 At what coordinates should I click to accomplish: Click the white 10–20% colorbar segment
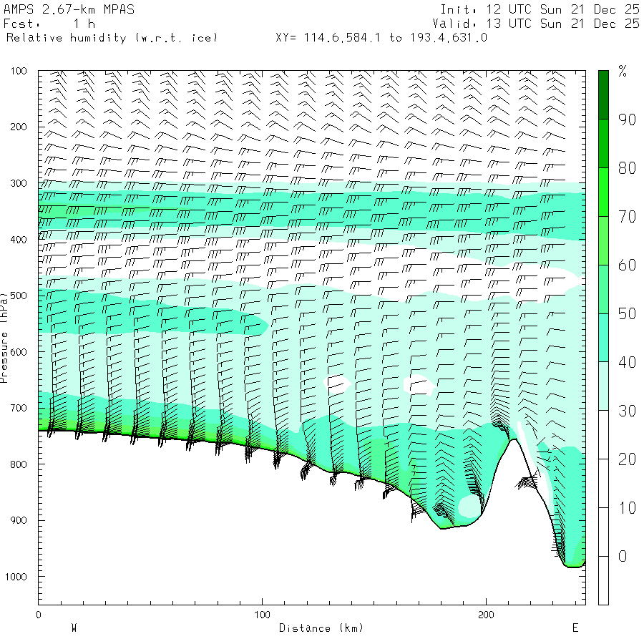pos(603,484)
